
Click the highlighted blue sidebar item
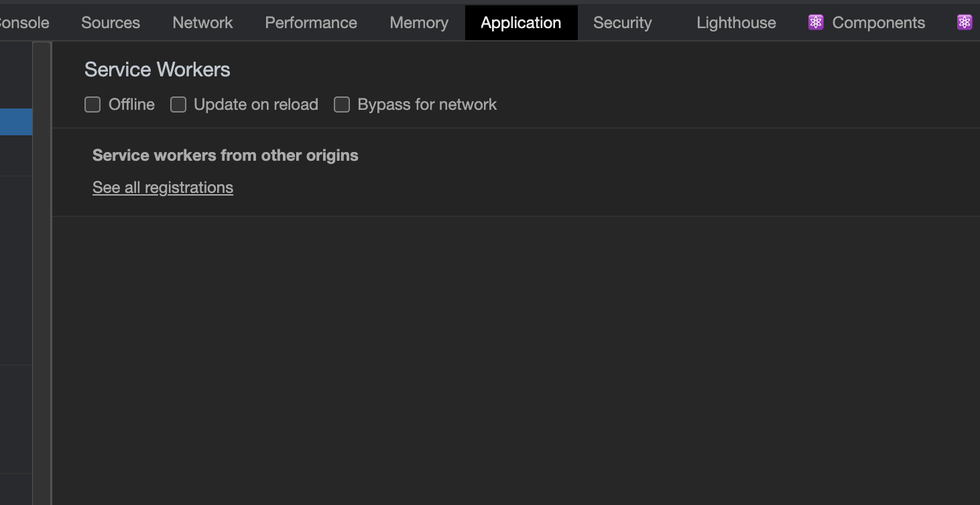(x=16, y=122)
